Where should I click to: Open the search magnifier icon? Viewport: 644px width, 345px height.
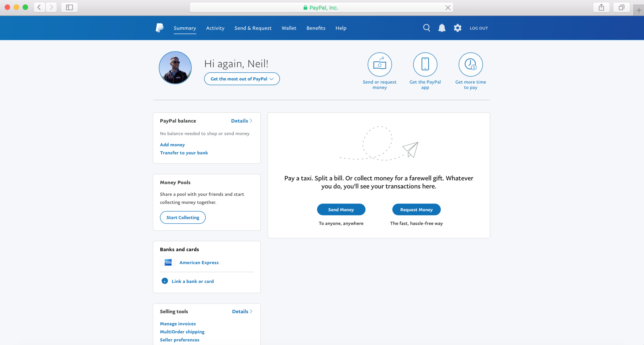click(x=426, y=28)
